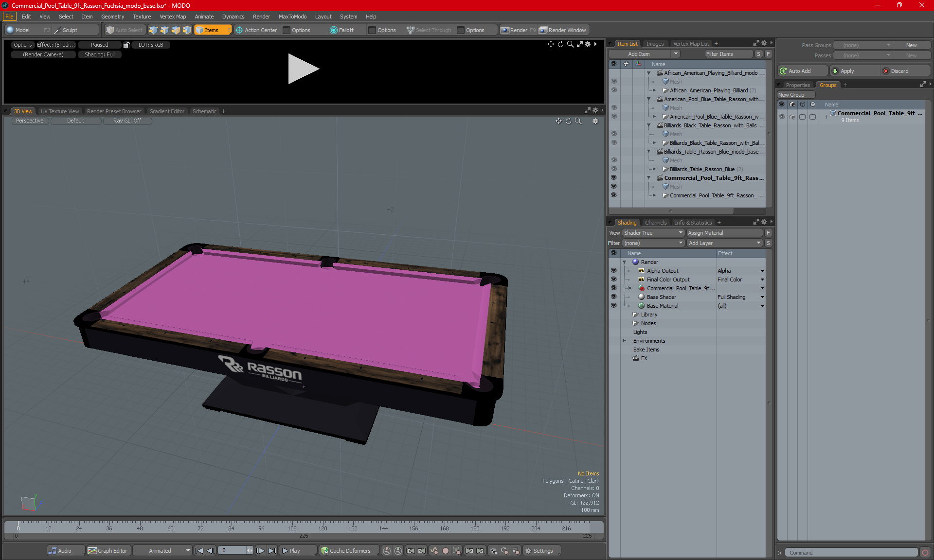
Task: Select the vertices selection mode cube icon
Action: click(x=153, y=30)
